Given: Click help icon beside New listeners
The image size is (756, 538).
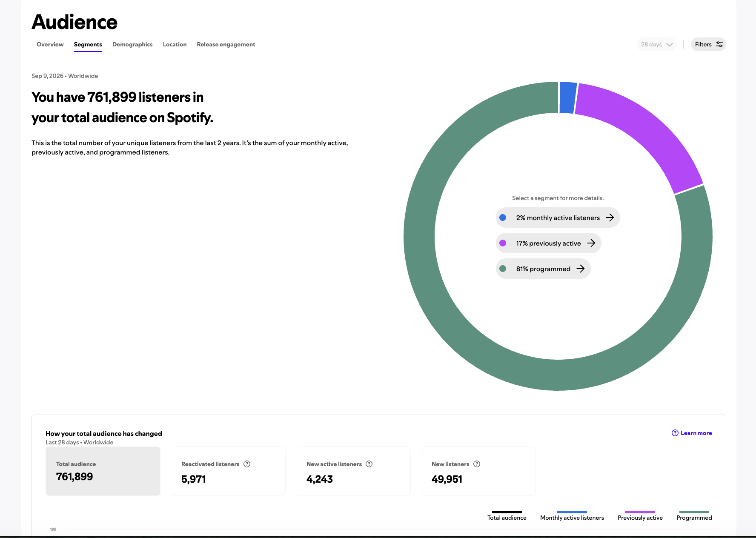Looking at the screenshot, I should point(477,464).
